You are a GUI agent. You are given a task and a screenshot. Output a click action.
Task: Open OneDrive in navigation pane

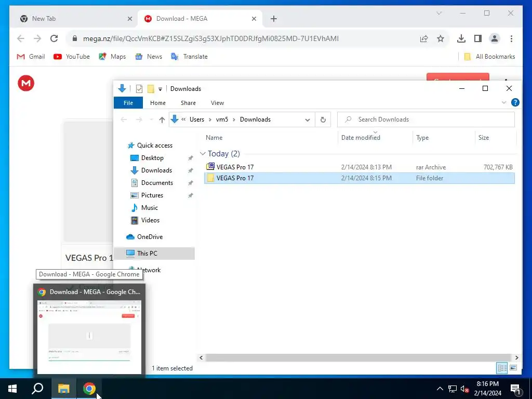(150, 237)
